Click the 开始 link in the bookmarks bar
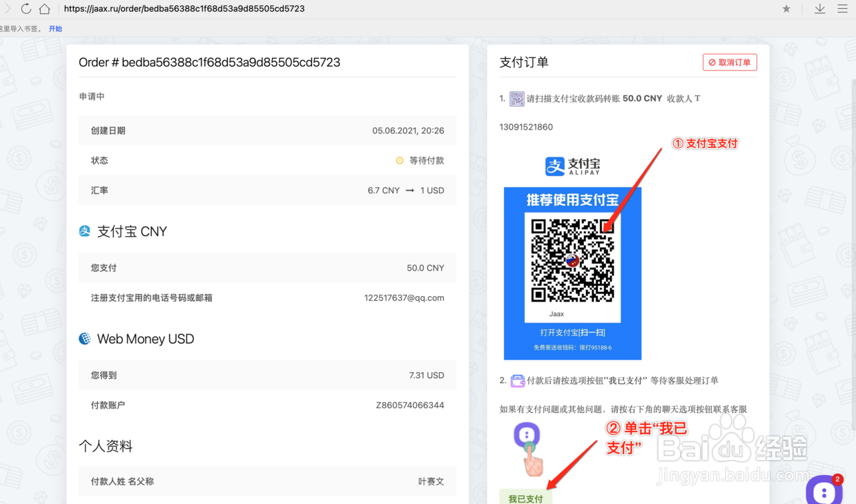856x504 pixels. tap(55, 29)
